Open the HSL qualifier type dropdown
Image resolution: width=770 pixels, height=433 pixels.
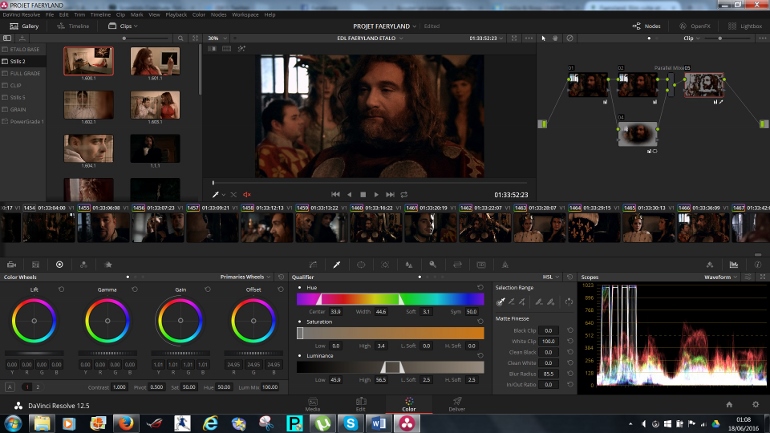pos(550,277)
